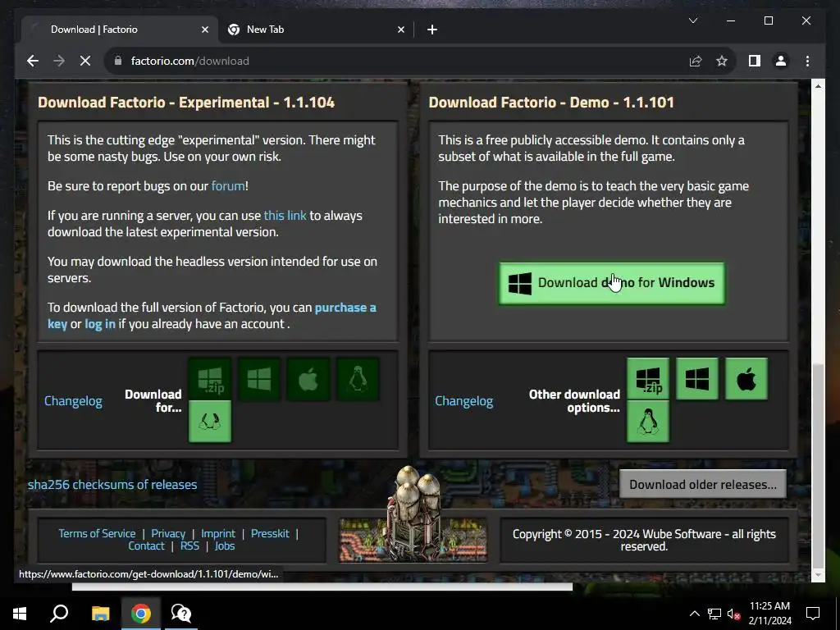This screenshot has height=630, width=840.
Task: Go back to the previous page
Action: pyautogui.click(x=33, y=61)
